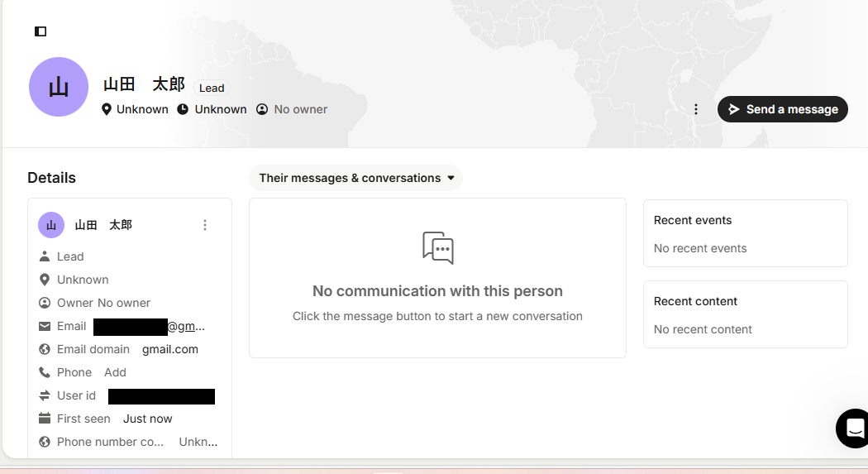868x474 pixels.
Task: Click the Email envelope icon
Action: 45,326
